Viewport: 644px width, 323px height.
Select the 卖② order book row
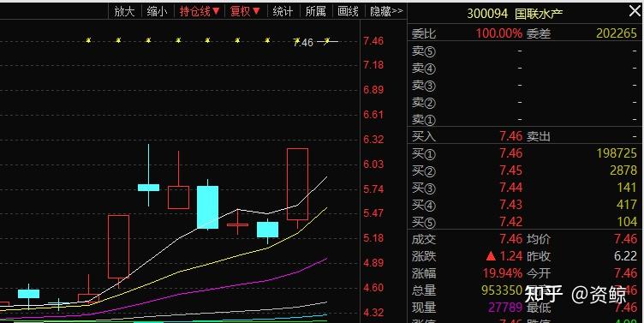(x=524, y=103)
